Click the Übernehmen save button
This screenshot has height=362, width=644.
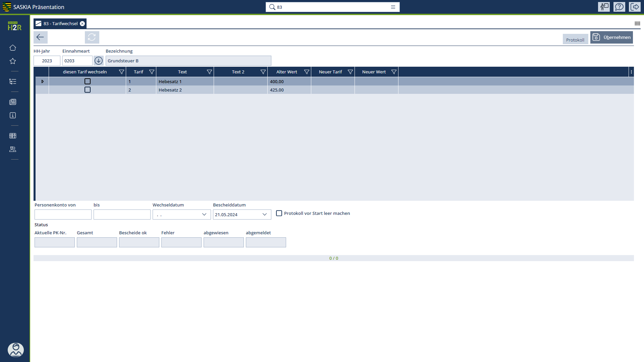611,37
